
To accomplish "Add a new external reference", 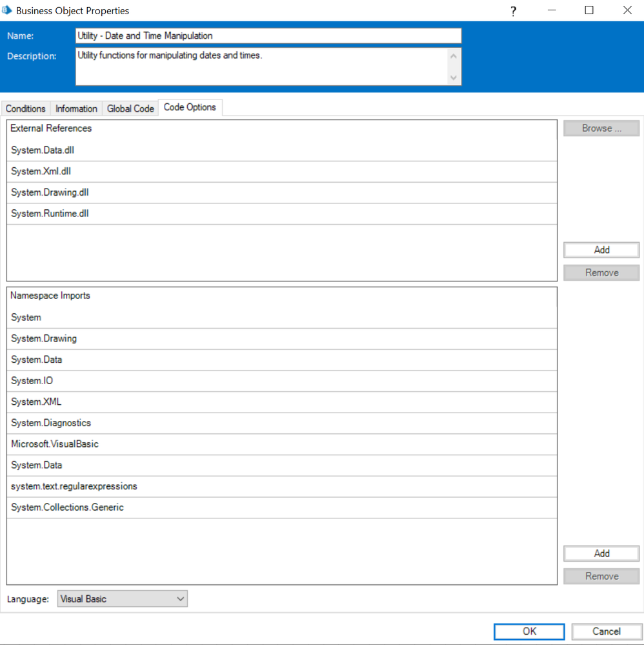I will [601, 250].
